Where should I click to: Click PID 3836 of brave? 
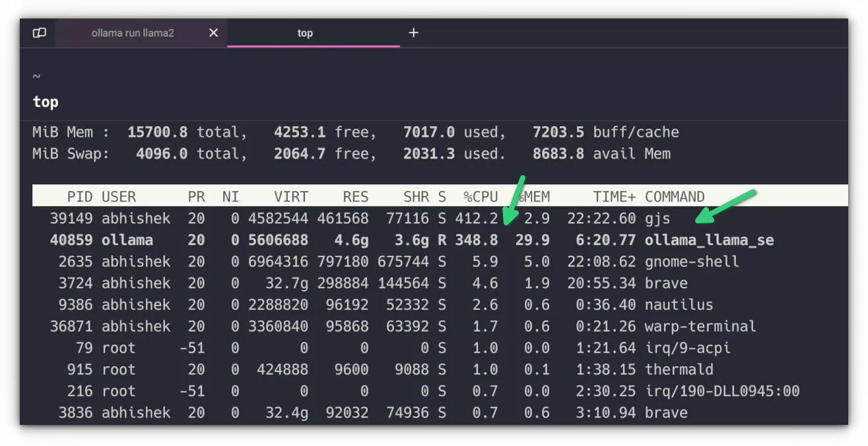(x=76, y=413)
